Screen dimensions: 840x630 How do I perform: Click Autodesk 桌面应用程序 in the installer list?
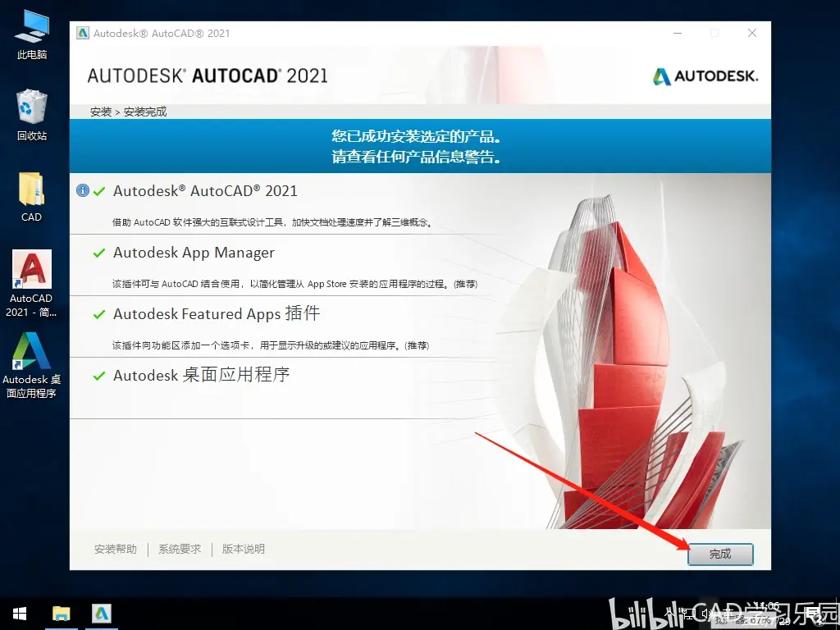[202, 374]
